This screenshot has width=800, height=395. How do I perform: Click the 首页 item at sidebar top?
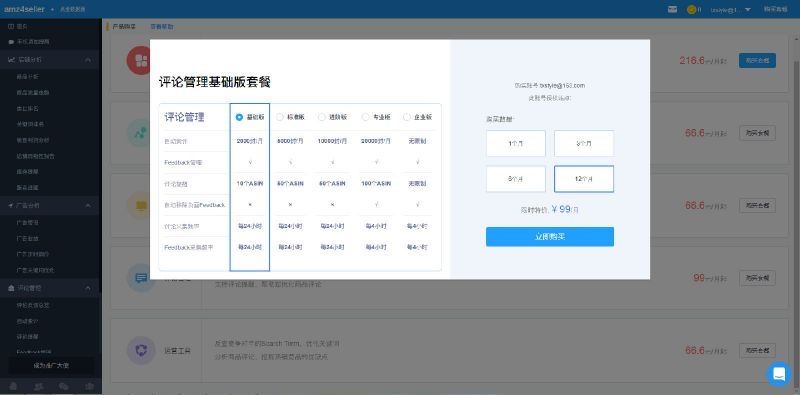[x=18, y=26]
